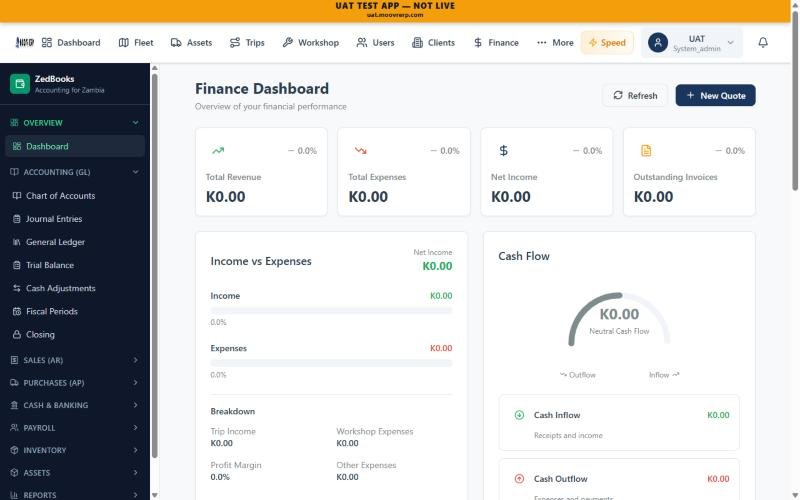
Task: Open the More menu
Action: pos(555,42)
